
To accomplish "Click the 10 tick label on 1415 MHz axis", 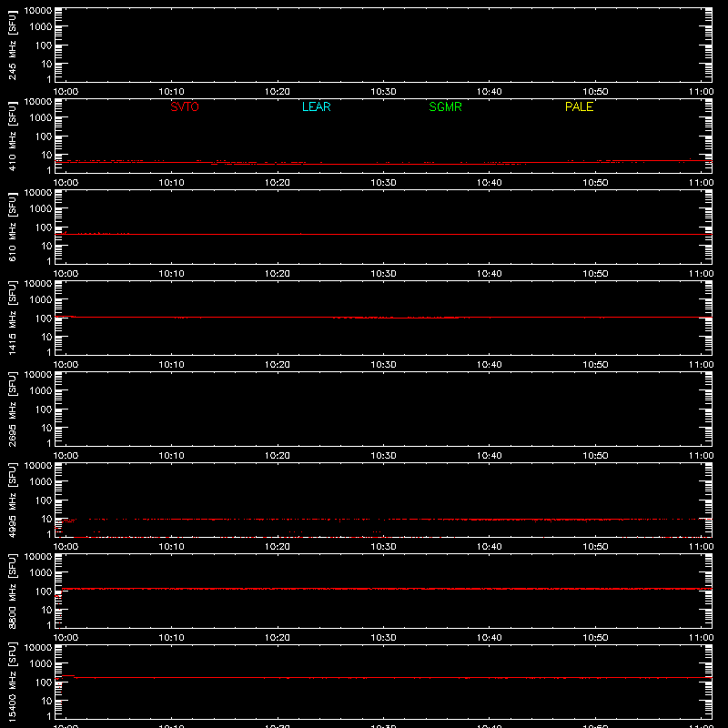I will (x=46, y=337).
